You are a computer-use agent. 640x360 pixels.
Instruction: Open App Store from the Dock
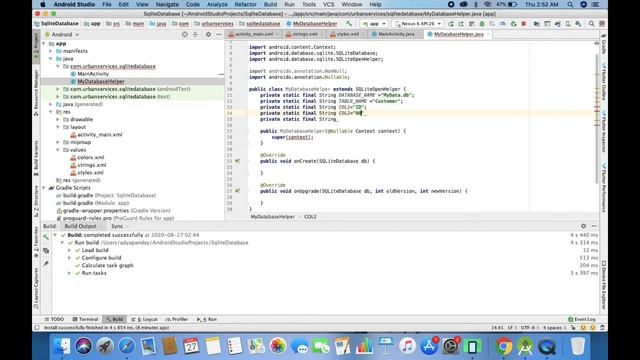(x=429, y=347)
